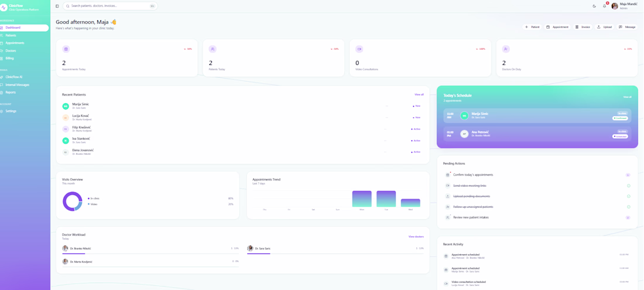Collapse the sidebar using the panel toggle icon
Image resolution: width=644 pixels, height=290 pixels.
57,6
